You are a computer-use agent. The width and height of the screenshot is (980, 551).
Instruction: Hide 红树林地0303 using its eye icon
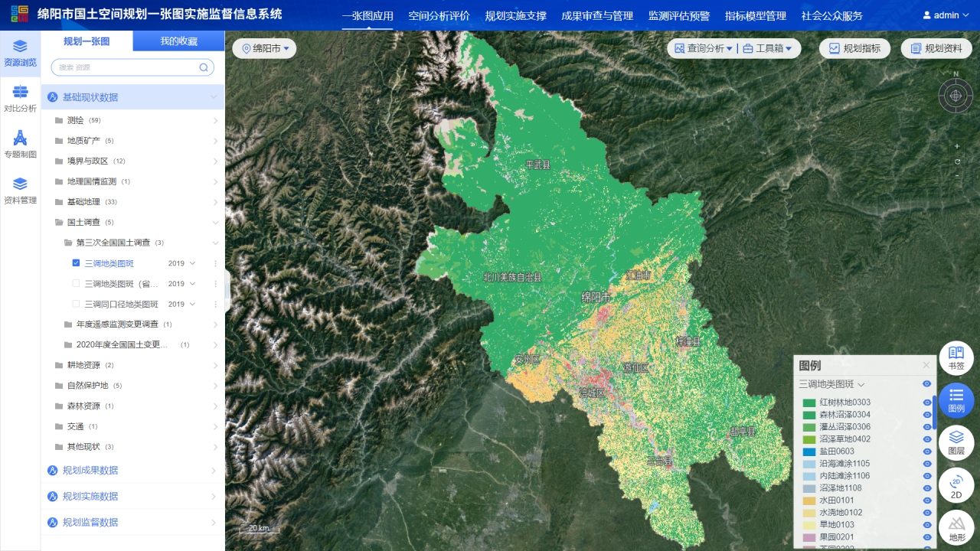tap(926, 403)
